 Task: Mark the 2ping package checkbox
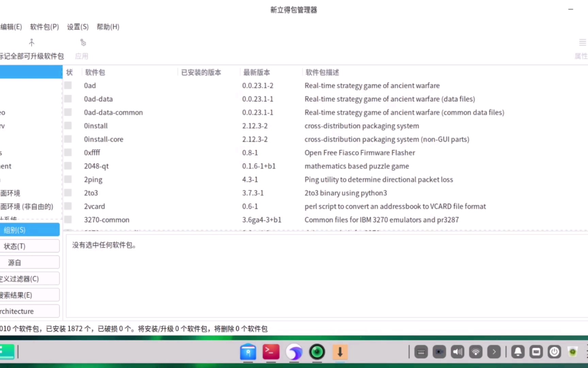point(68,179)
